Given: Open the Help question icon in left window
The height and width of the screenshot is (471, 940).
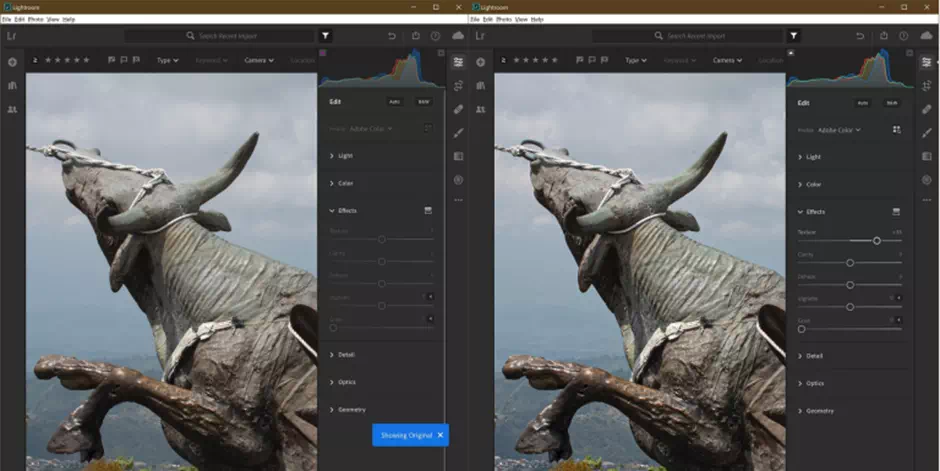Looking at the screenshot, I should (435, 36).
